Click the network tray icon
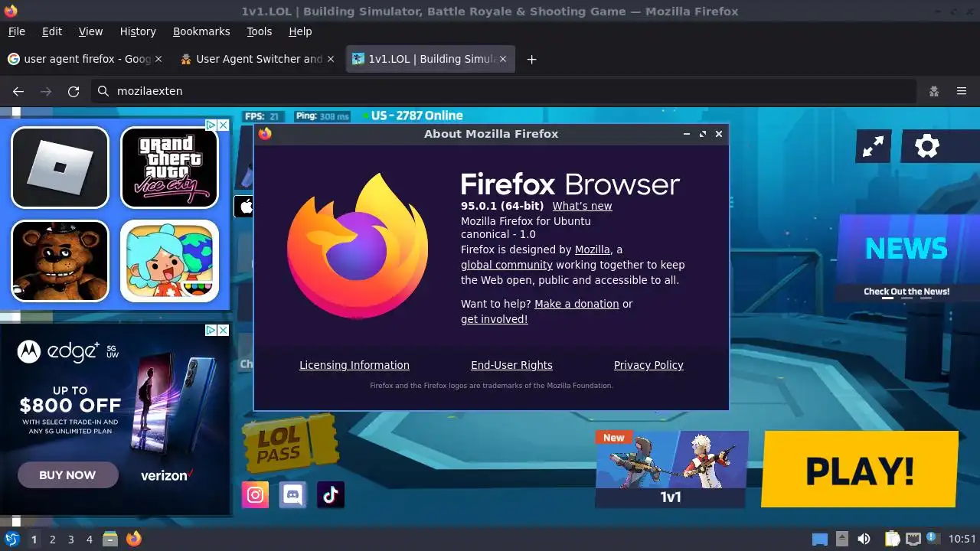 [x=913, y=539]
